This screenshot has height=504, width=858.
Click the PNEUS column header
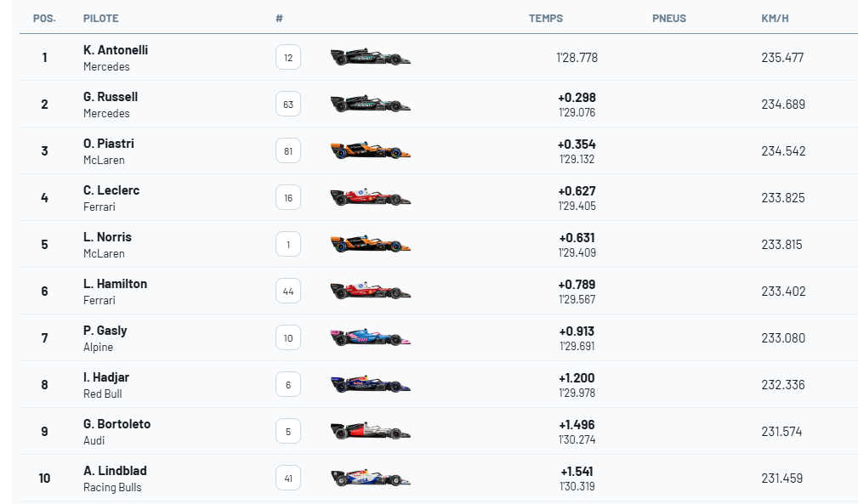coord(669,19)
